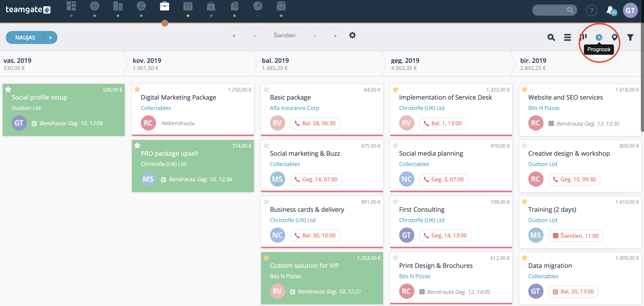Open the leads target icon
The height and width of the screenshot is (306, 644).
95,6
